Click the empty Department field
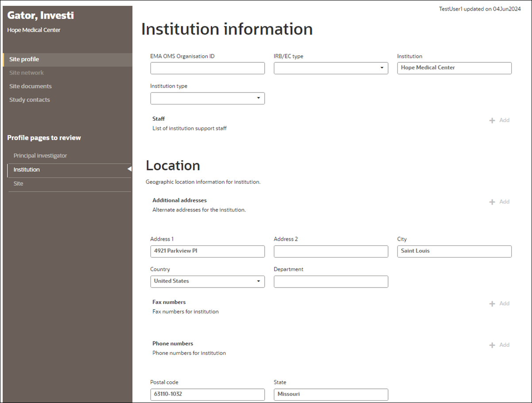The image size is (532, 403). click(x=331, y=281)
